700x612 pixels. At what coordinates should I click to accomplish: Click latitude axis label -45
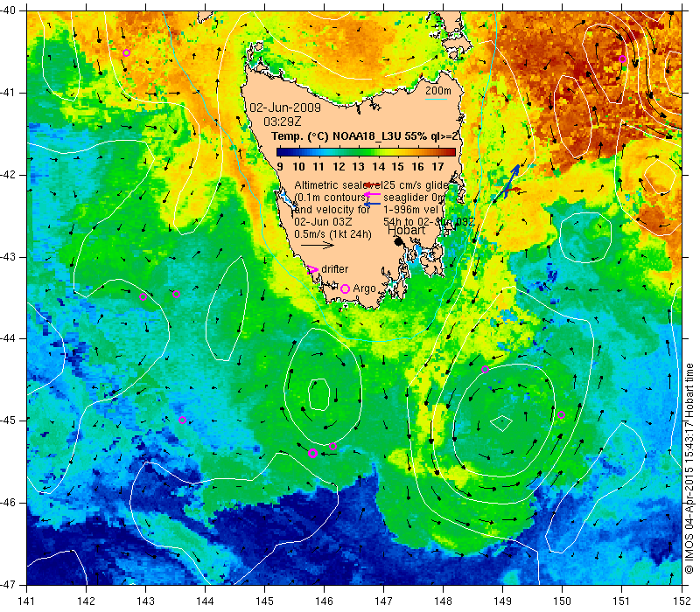click(x=9, y=421)
